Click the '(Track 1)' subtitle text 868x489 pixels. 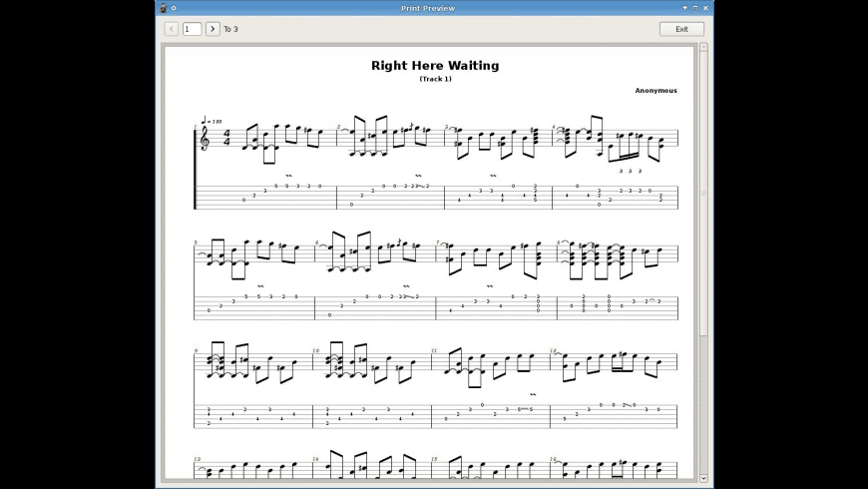[436, 79]
